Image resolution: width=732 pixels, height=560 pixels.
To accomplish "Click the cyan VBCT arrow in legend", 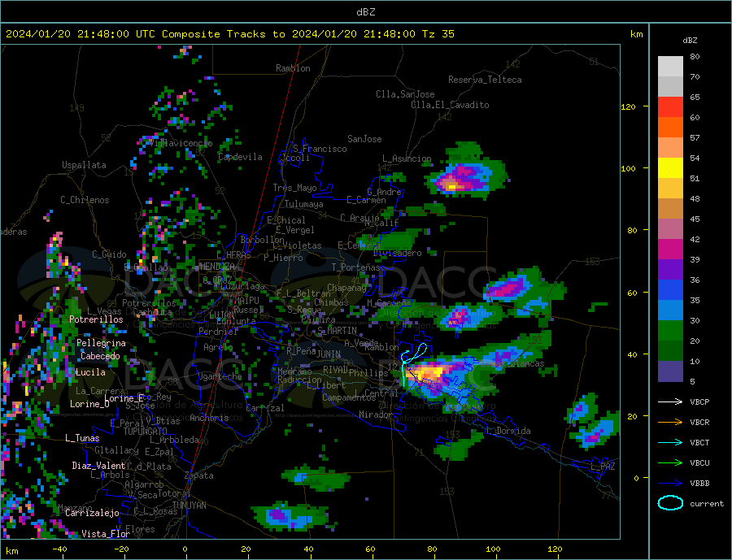I will (670, 442).
